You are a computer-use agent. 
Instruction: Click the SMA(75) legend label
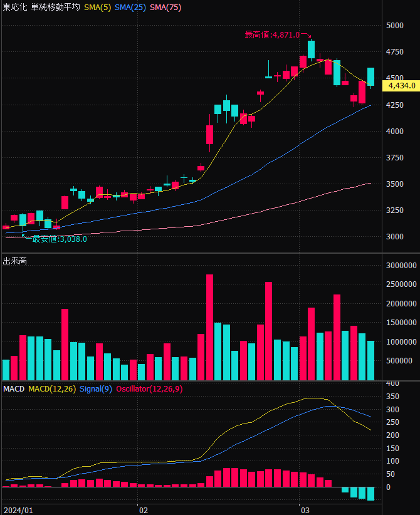tap(165, 8)
